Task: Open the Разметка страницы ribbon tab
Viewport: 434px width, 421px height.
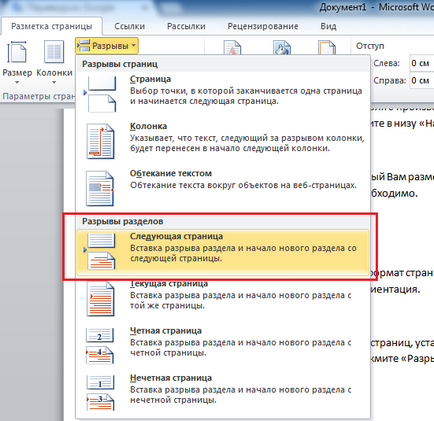Action: pos(52,26)
